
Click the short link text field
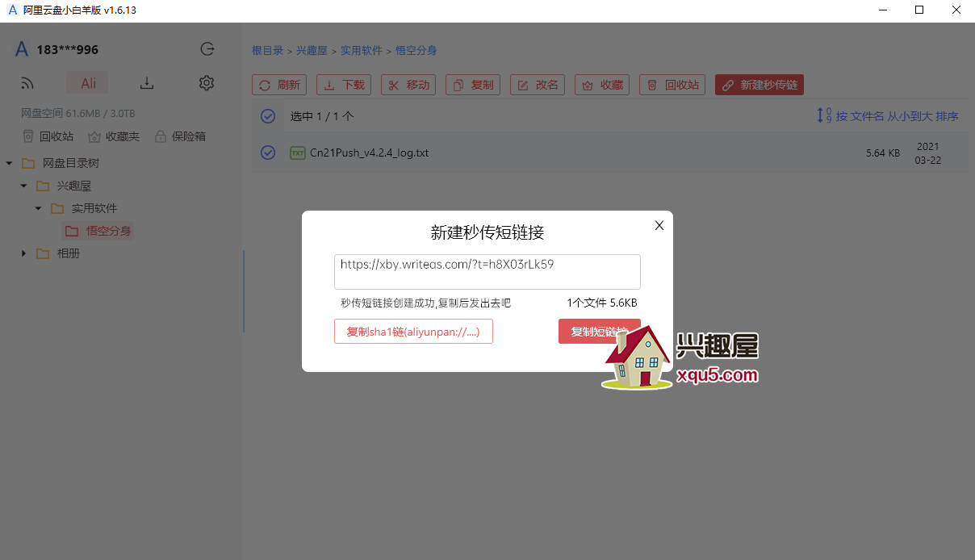pyautogui.click(x=487, y=272)
